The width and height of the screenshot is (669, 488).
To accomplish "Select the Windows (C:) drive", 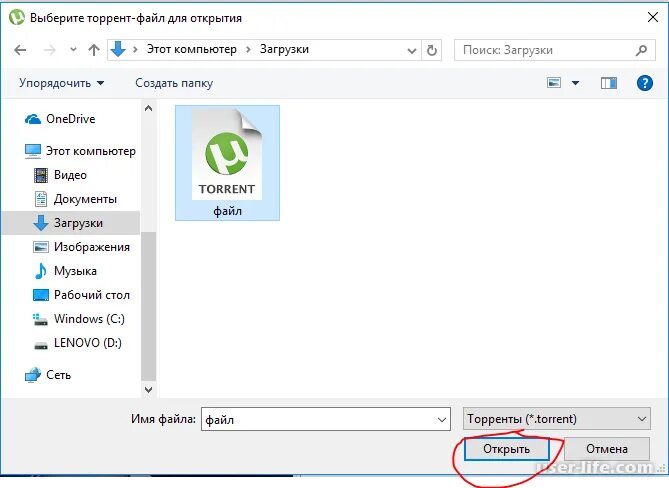I will tap(79, 319).
